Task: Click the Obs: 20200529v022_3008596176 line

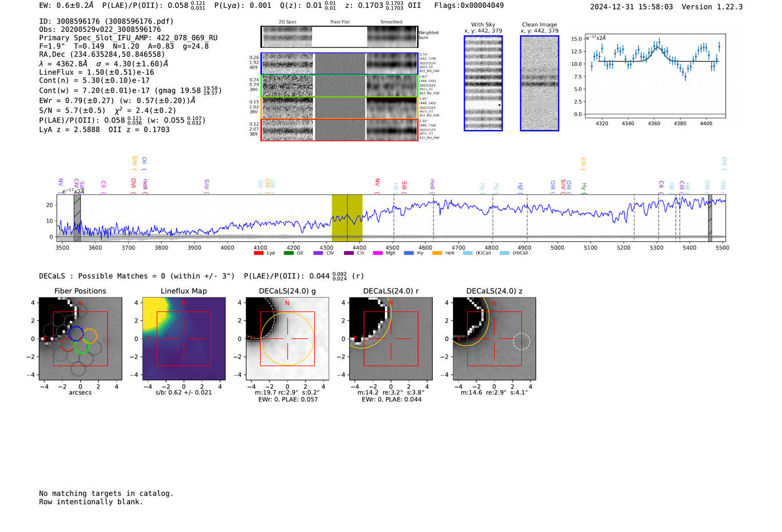Action: click(100, 30)
